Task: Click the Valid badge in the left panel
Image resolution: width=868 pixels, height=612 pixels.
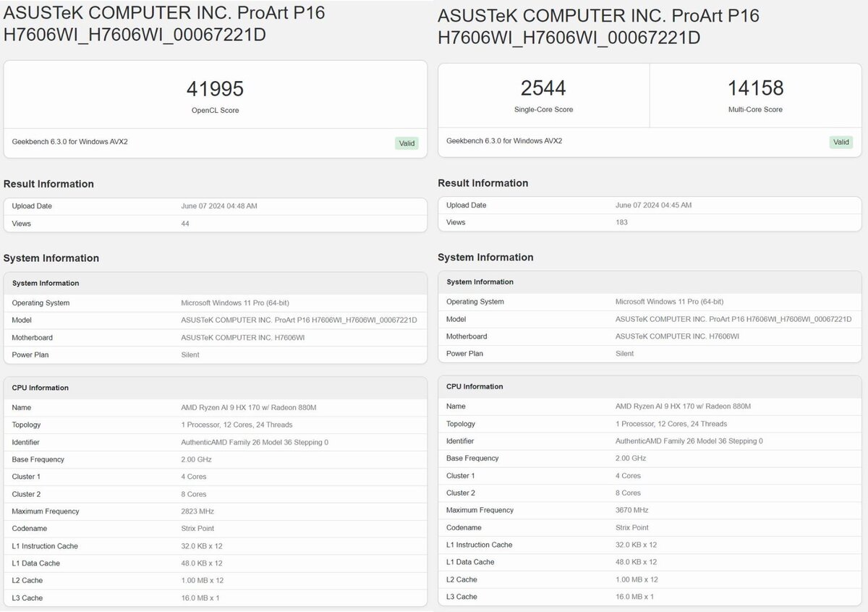Action: pyautogui.click(x=407, y=143)
